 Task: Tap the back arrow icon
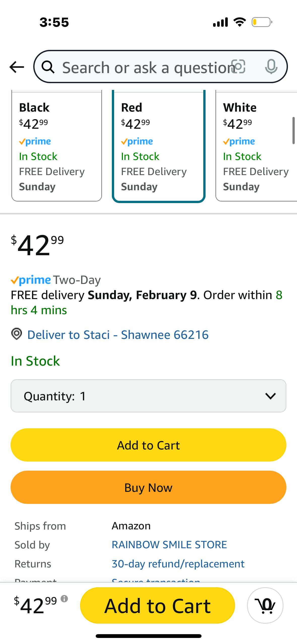point(17,67)
